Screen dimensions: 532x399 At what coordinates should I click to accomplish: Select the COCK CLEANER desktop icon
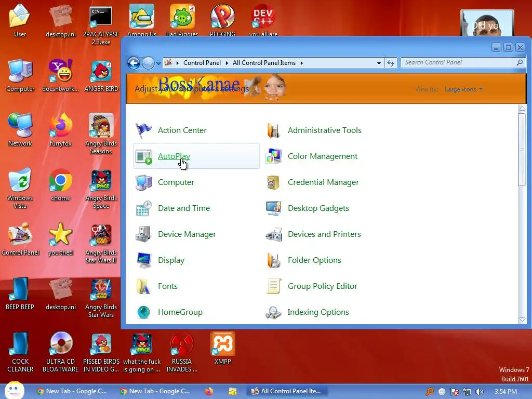[20, 352]
